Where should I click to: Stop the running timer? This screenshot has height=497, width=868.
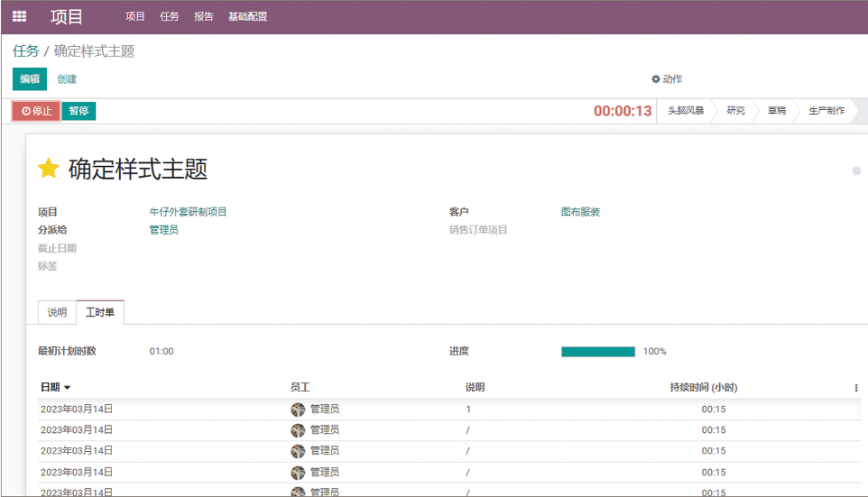pyautogui.click(x=36, y=111)
